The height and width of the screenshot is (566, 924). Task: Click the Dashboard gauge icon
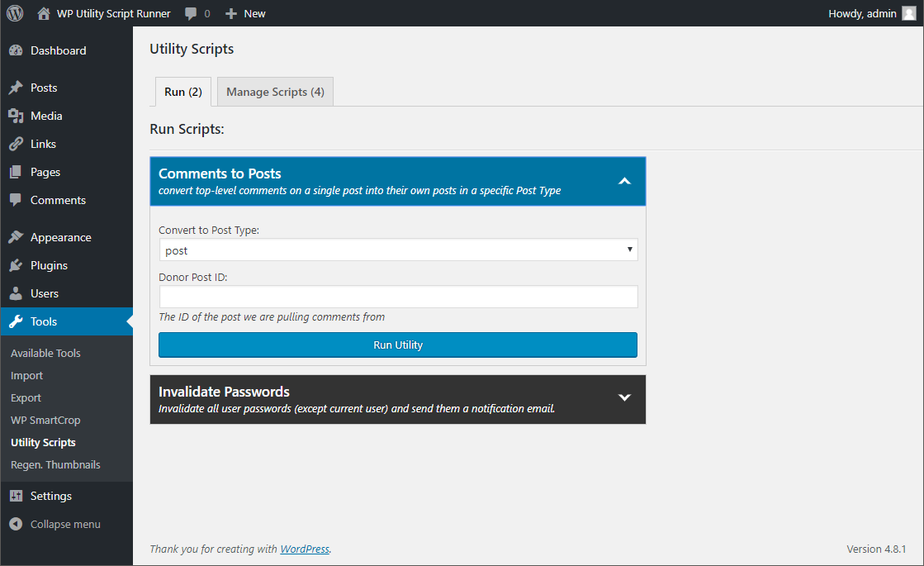[x=16, y=50]
